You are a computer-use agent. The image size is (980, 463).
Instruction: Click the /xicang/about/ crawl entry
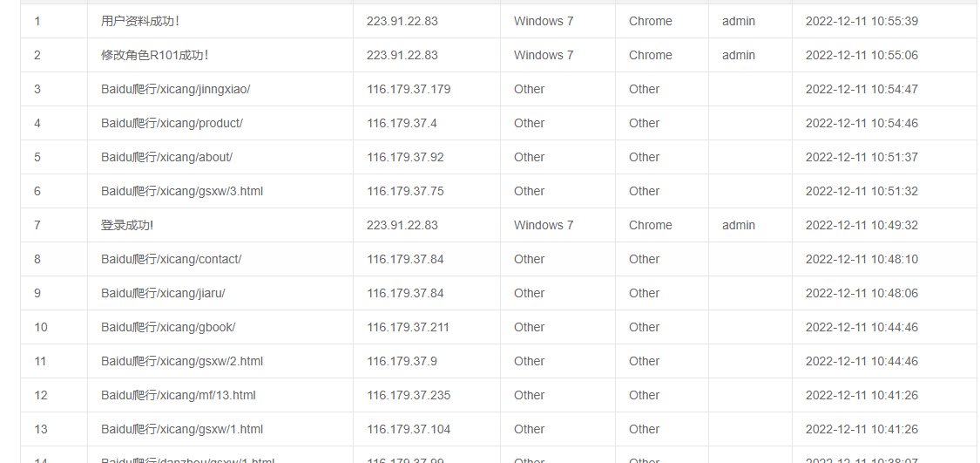[166, 157]
